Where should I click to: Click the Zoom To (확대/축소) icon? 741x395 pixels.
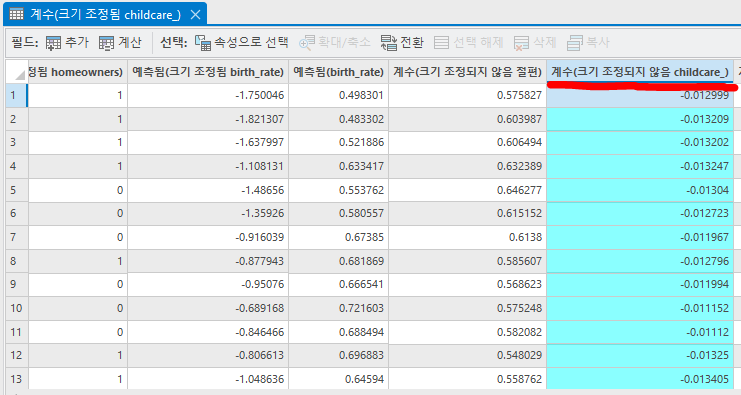tap(307, 43)
